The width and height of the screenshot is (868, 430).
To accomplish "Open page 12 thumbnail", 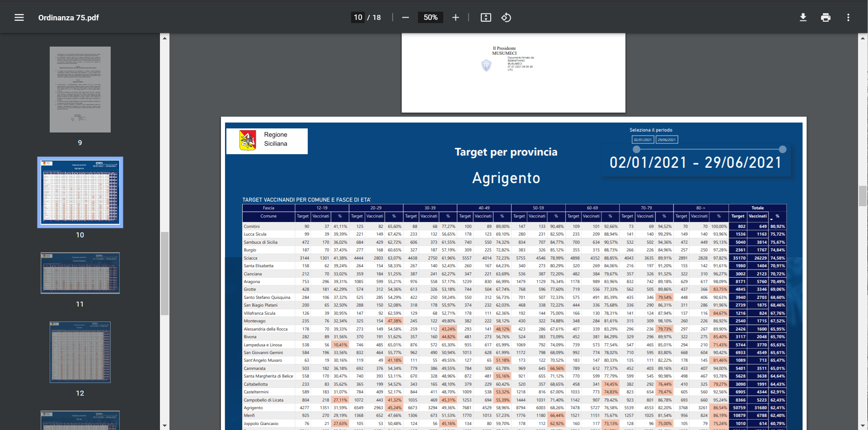I will [80, 353].
